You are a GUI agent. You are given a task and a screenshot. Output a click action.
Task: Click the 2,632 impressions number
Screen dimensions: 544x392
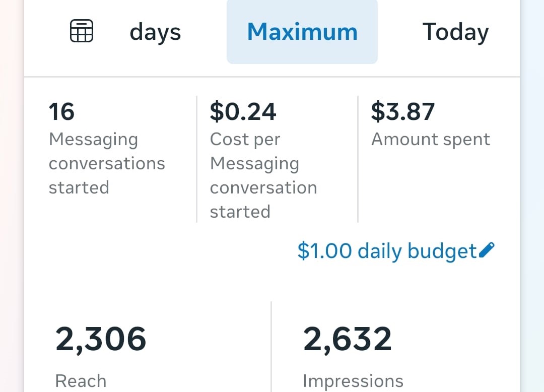(x=347, y=339)
